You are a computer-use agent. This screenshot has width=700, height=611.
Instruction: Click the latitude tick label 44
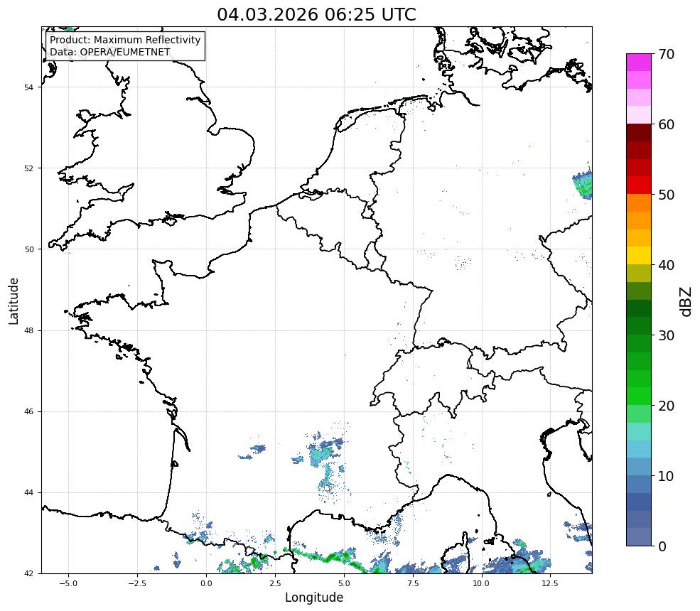point(28,493)
